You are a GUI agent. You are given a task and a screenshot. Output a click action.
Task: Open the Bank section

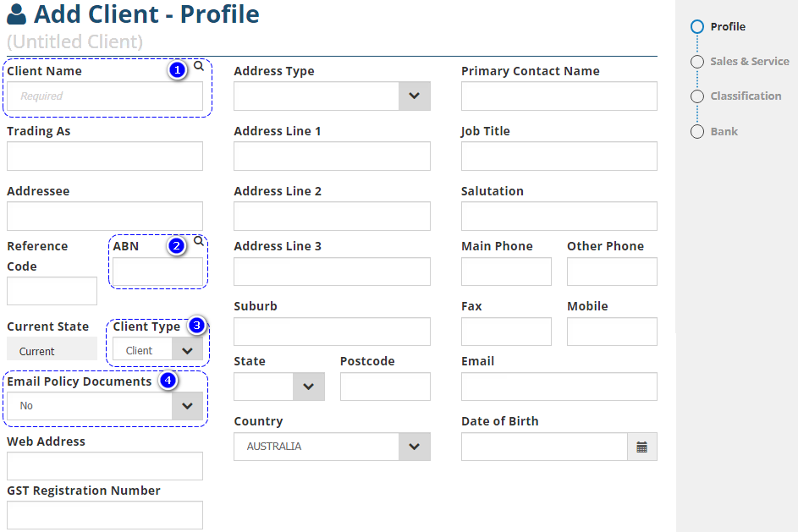coord(724,132)
